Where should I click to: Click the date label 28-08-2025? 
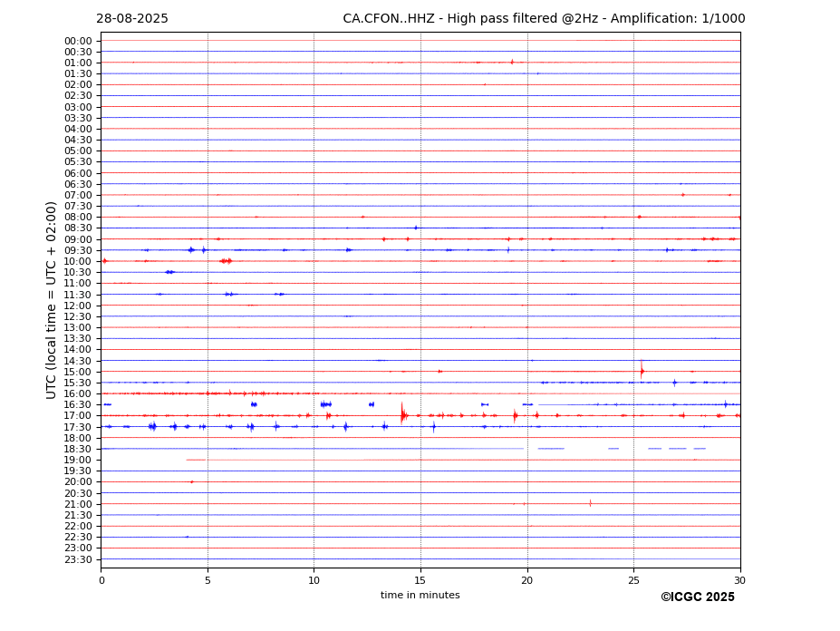click(x=131, y=19)
